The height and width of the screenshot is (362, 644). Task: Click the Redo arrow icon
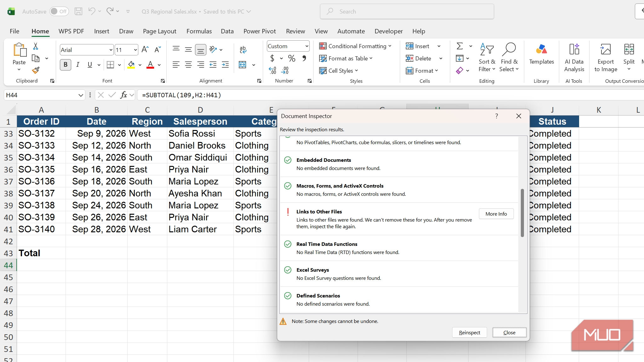110,11
